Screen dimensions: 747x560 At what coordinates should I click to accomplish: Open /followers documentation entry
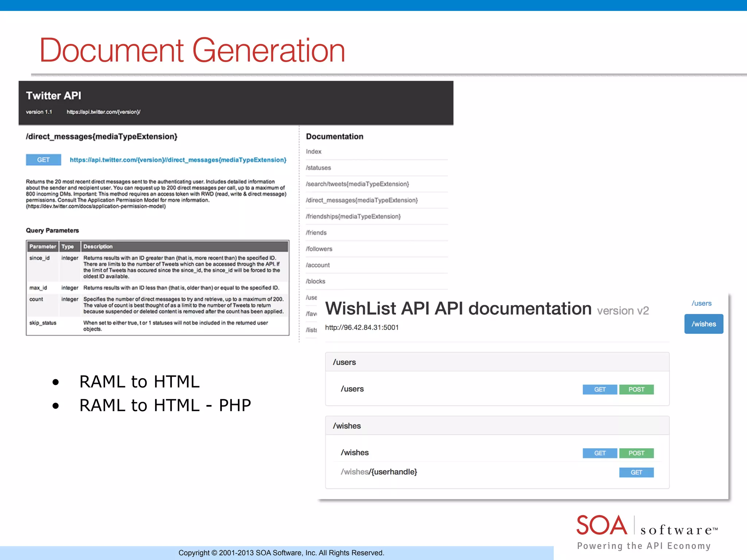pos(319,249)
